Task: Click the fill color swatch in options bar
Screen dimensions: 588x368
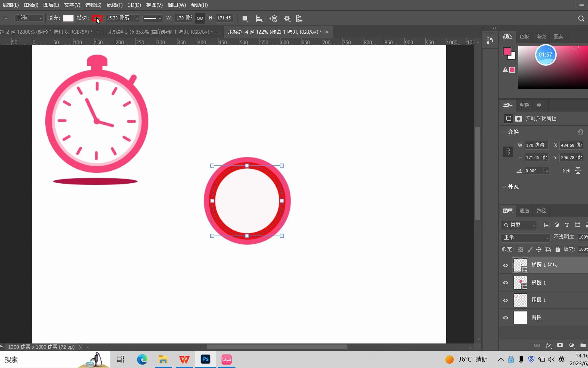Action: tap(68, 18)
